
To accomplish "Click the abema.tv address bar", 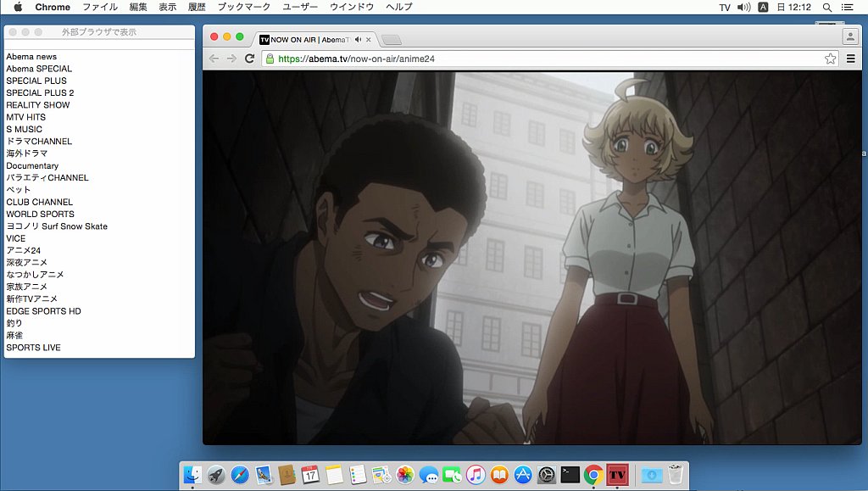I will (548, 59).
